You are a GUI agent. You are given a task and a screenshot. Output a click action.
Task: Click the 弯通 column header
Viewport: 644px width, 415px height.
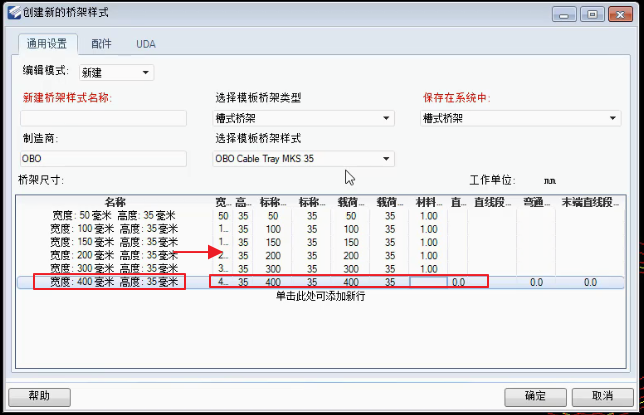pos(536,202)
